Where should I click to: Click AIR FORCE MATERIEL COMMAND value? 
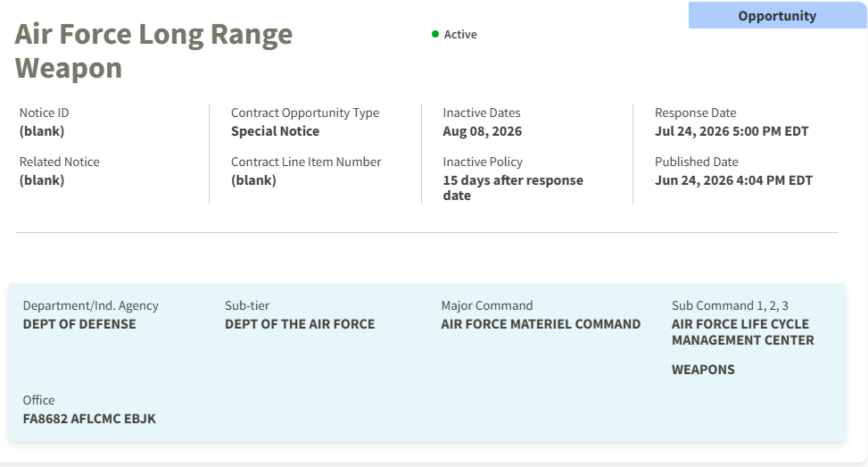pyautogui.click(x=541, y=324)
